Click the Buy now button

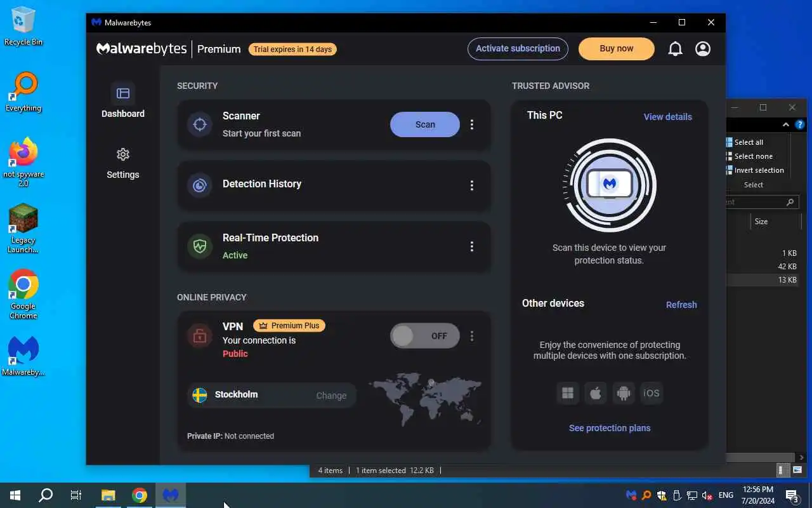[616, 49]
